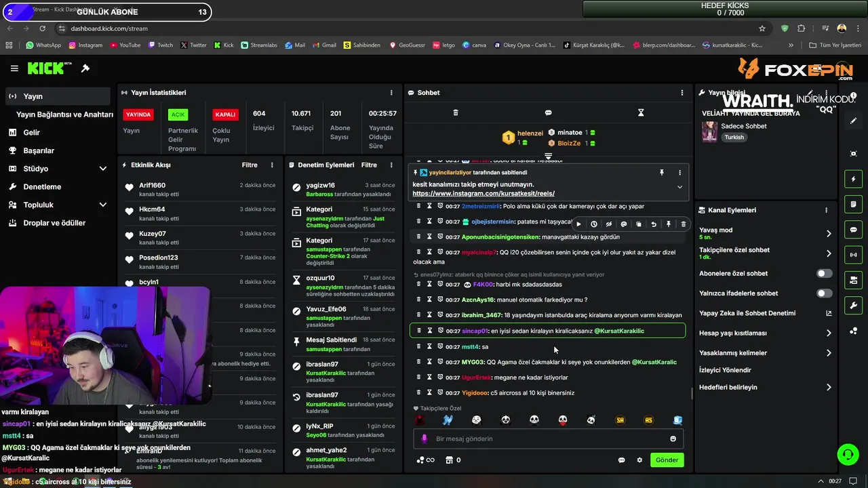868x488 pixels.
Task: Open chat settings gear near Gönder
Action: coord(639,460)
